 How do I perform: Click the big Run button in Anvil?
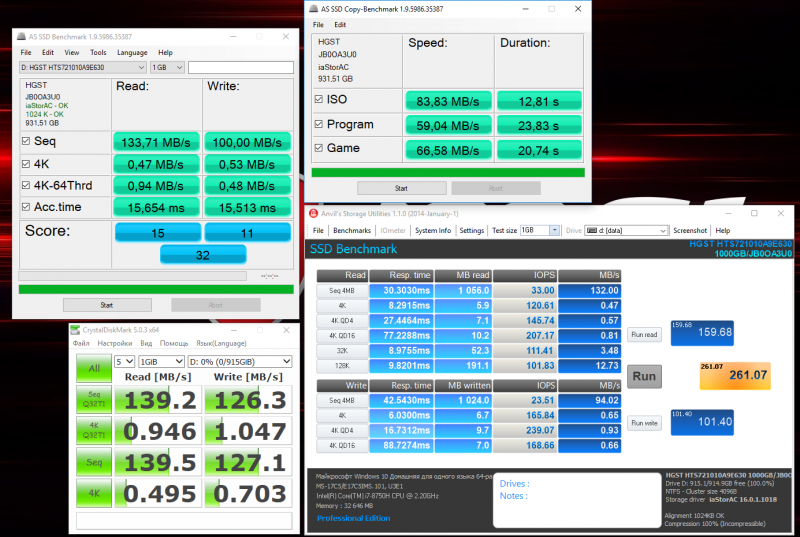(644, 376)
